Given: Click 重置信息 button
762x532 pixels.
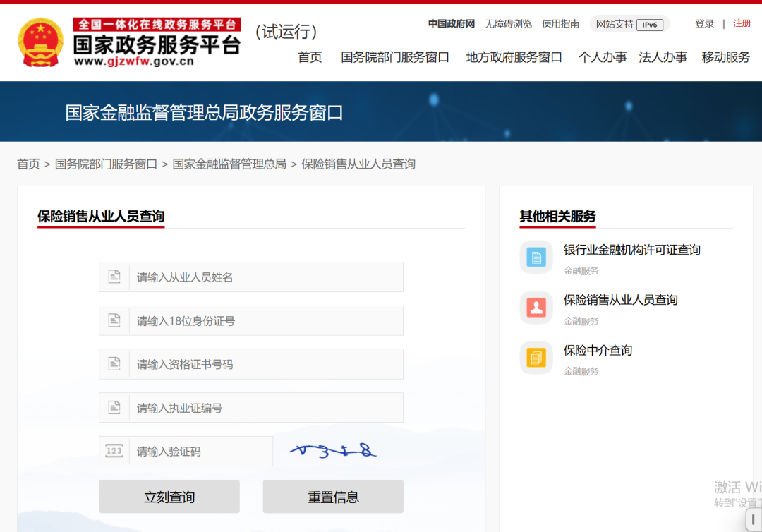Looking at the screenshot, I should click(333, 497).
